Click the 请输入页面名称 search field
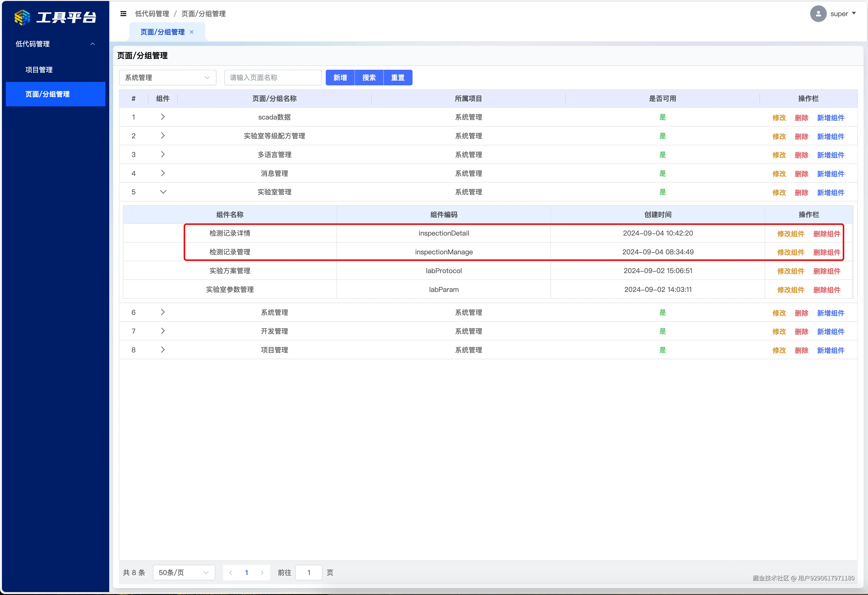 pyautogui.click(x=273, y=77)
